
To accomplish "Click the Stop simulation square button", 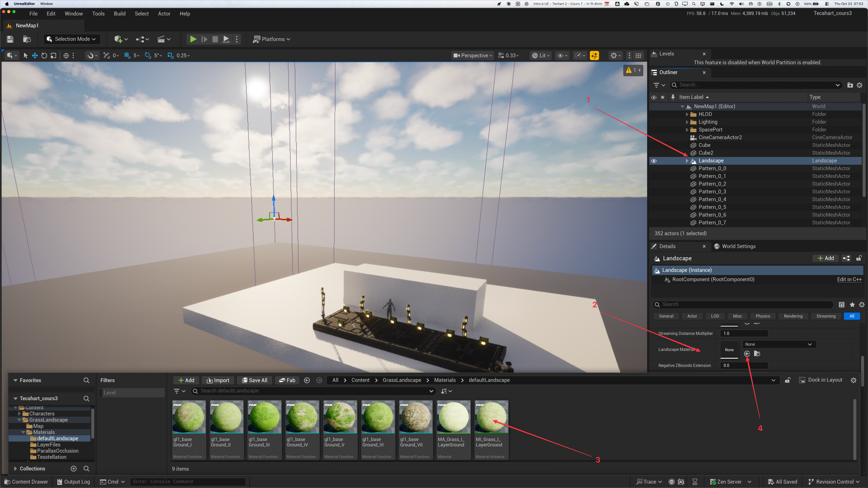I will 215,39.
